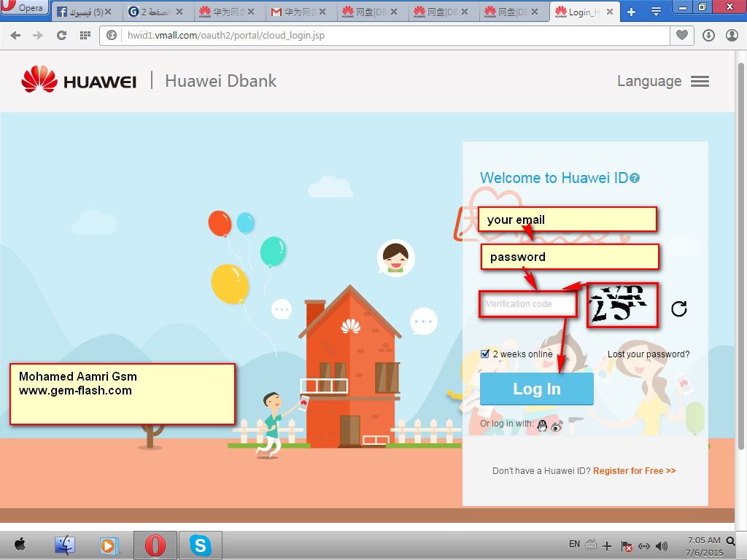The image size is (747, 560).
Task: Open the on-screen keyboard tray icon
Action: [x=591, y=544]
